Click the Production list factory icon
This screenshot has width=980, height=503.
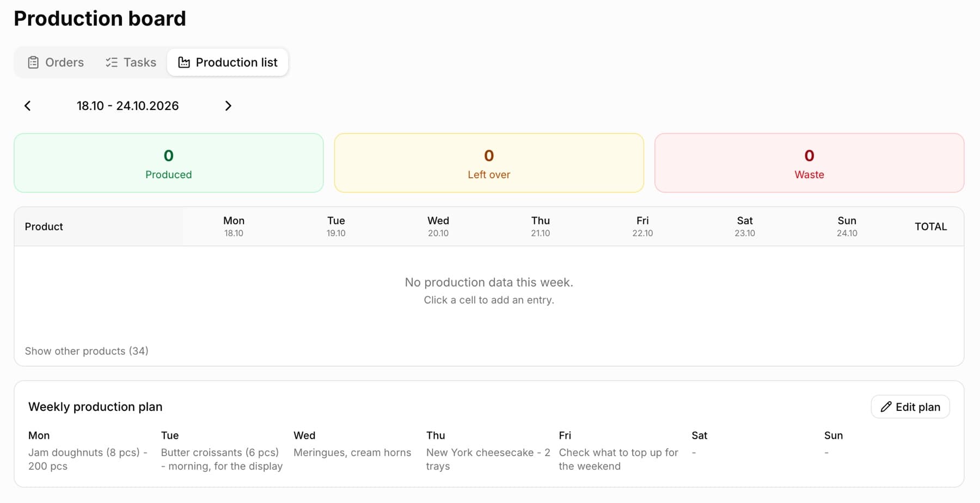click(184, 63)
